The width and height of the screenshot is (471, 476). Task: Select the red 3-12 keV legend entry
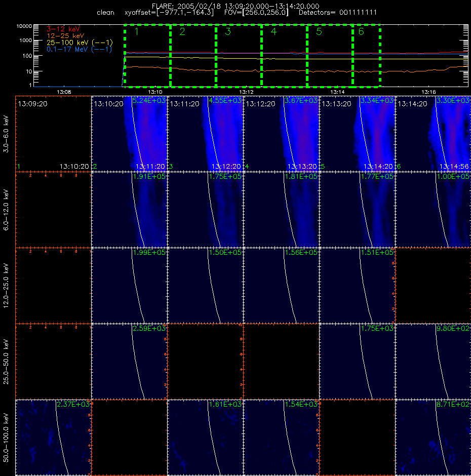tap(63, 29)
